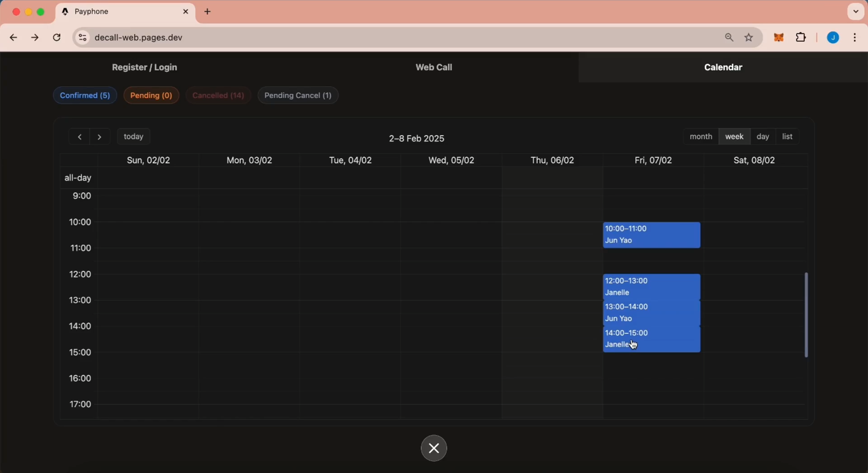The height and width of the screenshot is (473, 868).
Task: Toggle the Pending Cancel (1) filter
Action: point(298,96)
